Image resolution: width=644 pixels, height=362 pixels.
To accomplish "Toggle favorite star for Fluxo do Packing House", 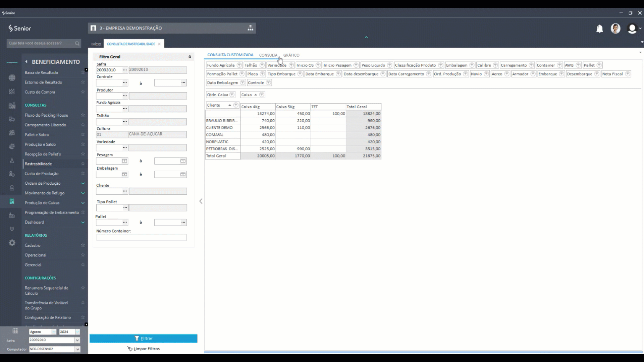I will (83, 115).
